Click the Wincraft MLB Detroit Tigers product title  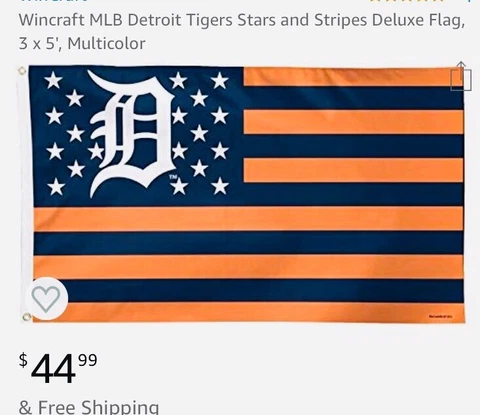(x=242, y=20)
